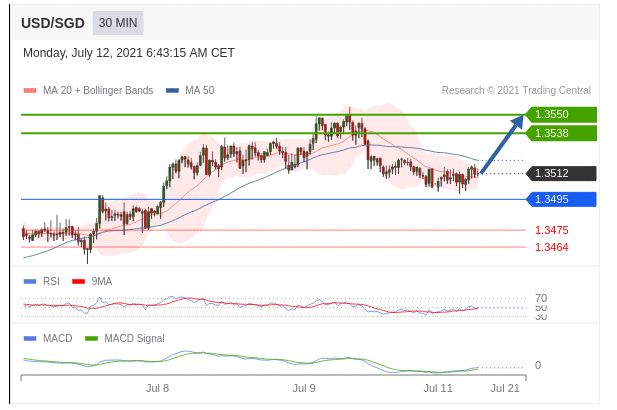Click the blue MA 50 legend swatch
The image size is (617, 410).
point(172,90)
